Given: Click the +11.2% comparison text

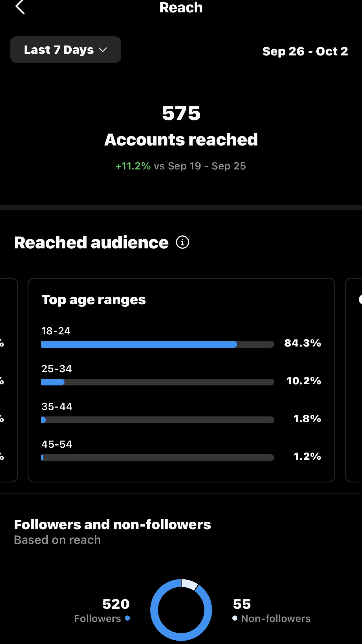Looking at the screenshot, I should tap(133, 166).
